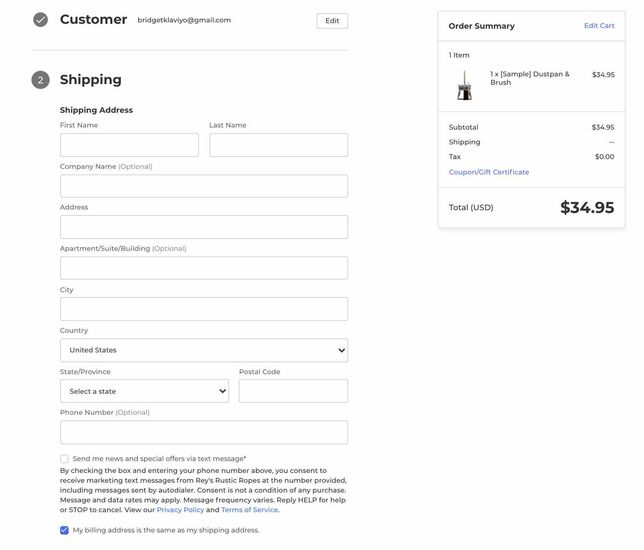
Task: Focus the Last Name field
Action: coord(278,145)
